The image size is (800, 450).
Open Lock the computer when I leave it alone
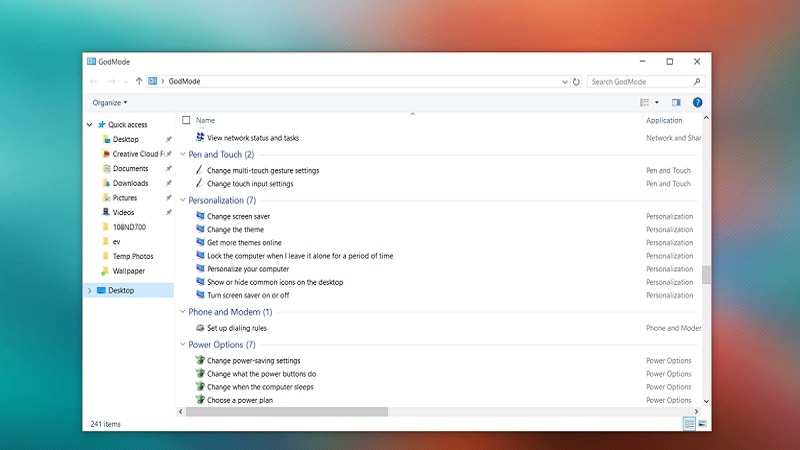(300, 256)
